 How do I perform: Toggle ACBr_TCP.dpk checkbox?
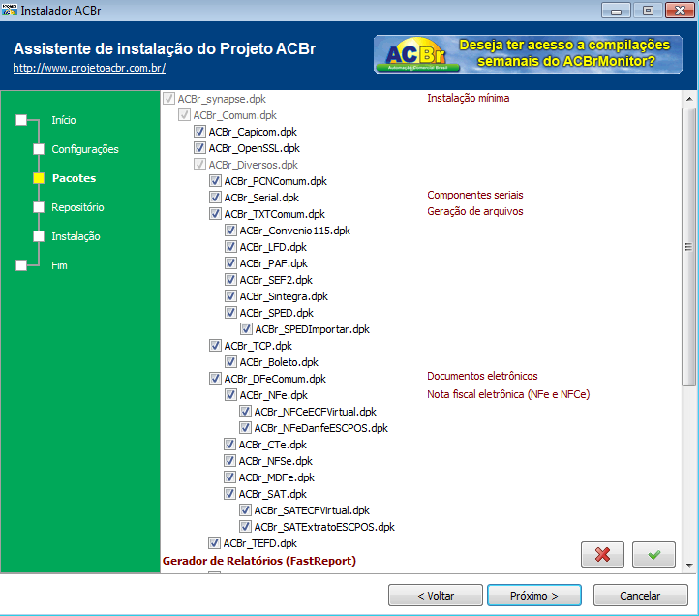(x=215, y=346)
